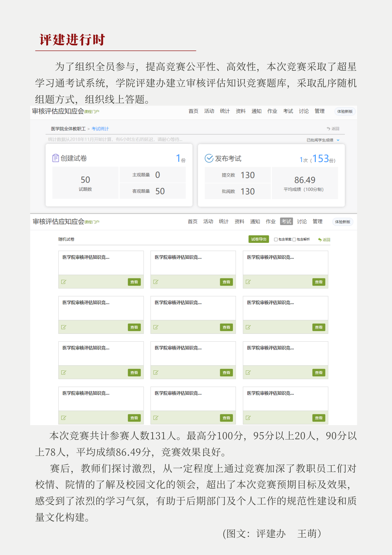
Task: Click 体验新版 in the lower screenshot
Action: click(343, 222)
